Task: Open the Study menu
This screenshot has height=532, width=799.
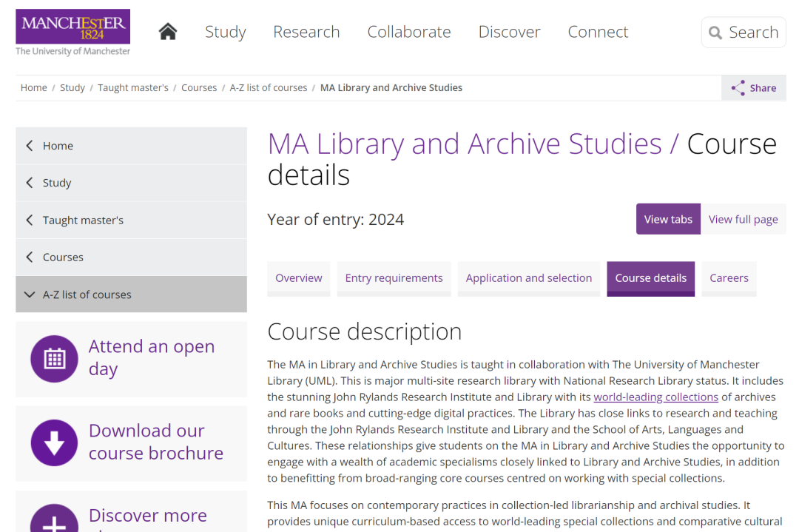Action: (x=225, y=32)
